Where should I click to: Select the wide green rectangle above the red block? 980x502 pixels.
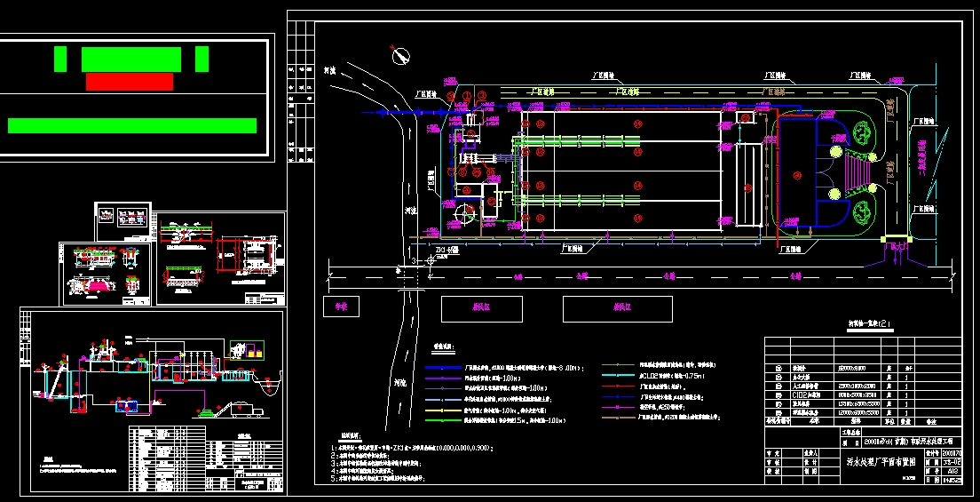tap(131, 59)
